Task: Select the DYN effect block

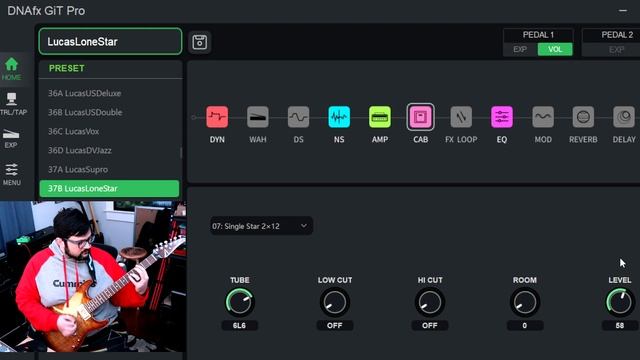Action: 217,117
